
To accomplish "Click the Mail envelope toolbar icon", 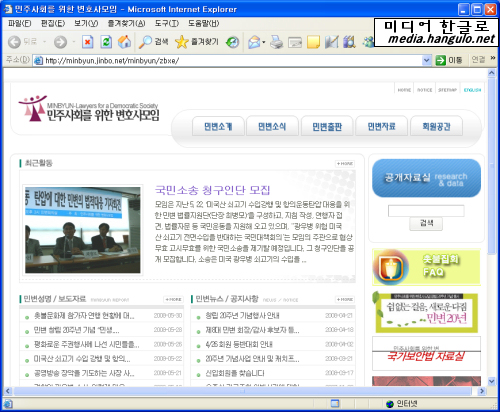I will [x=254, y=42].
